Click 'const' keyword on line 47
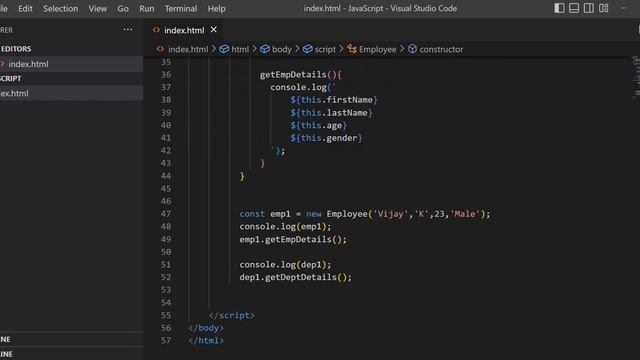 [252, 214]
